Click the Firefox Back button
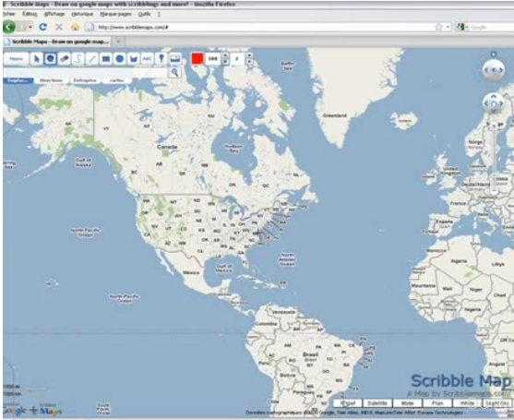Image resolution: width=514 pixels, height=420 pixels. click(x=9, y=27)
